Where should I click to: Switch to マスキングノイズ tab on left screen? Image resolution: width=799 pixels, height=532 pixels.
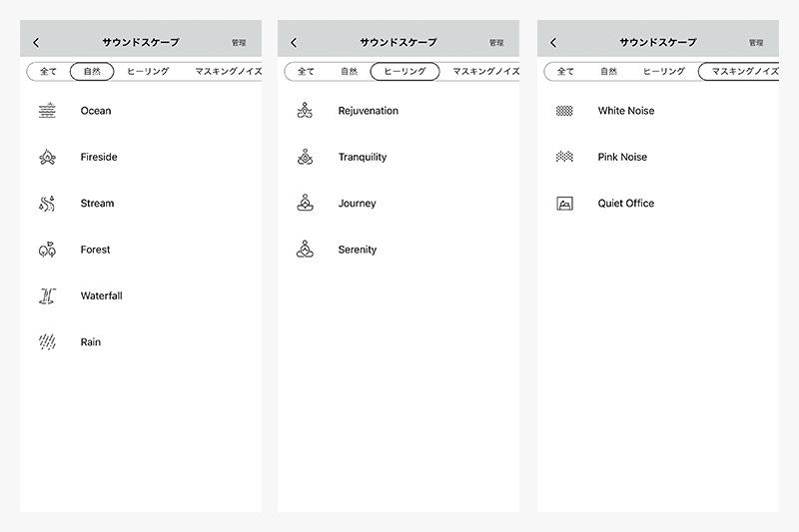point(229,71)
